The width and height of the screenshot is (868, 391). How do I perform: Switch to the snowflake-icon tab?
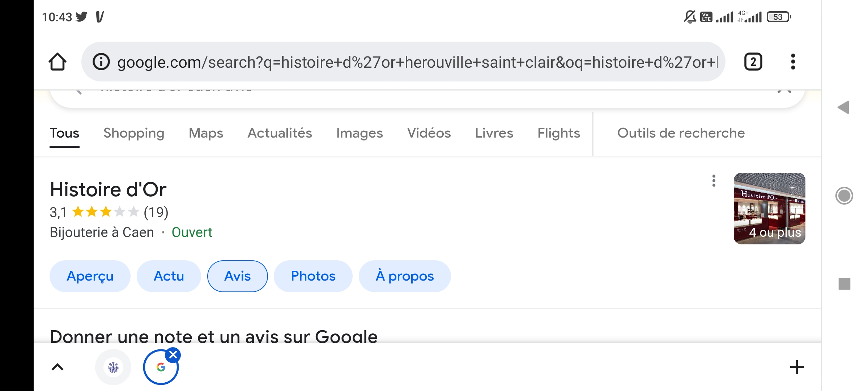tap(113, 367)
